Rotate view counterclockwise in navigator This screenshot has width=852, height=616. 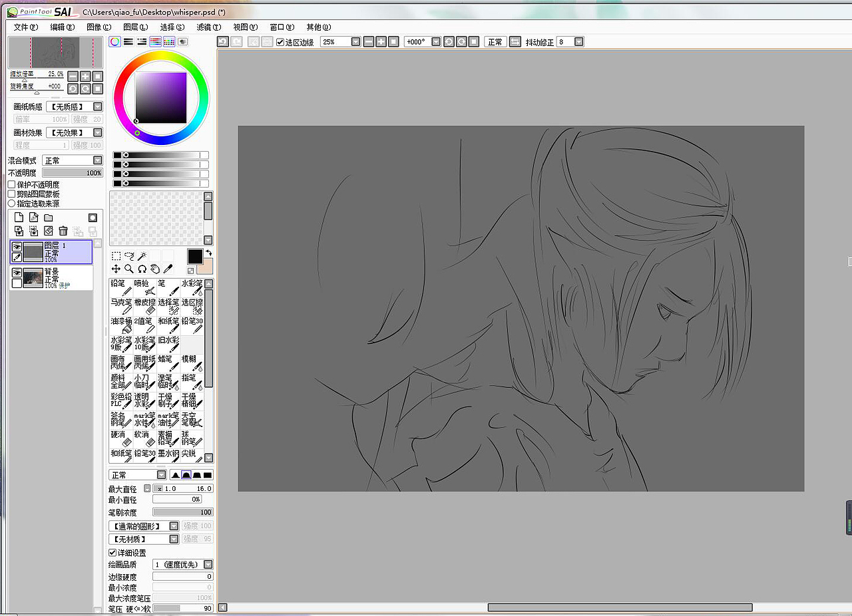point(73,88)
